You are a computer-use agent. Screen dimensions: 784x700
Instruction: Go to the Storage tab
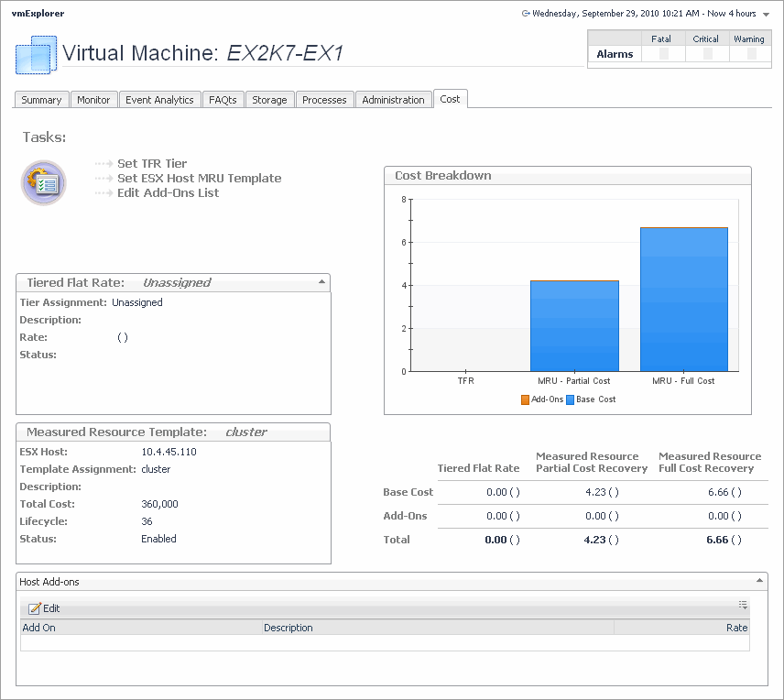(269, 100)
